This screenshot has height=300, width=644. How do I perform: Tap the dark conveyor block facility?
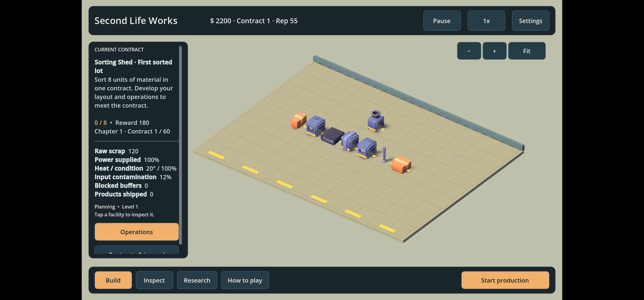click(x=332, y=136)
